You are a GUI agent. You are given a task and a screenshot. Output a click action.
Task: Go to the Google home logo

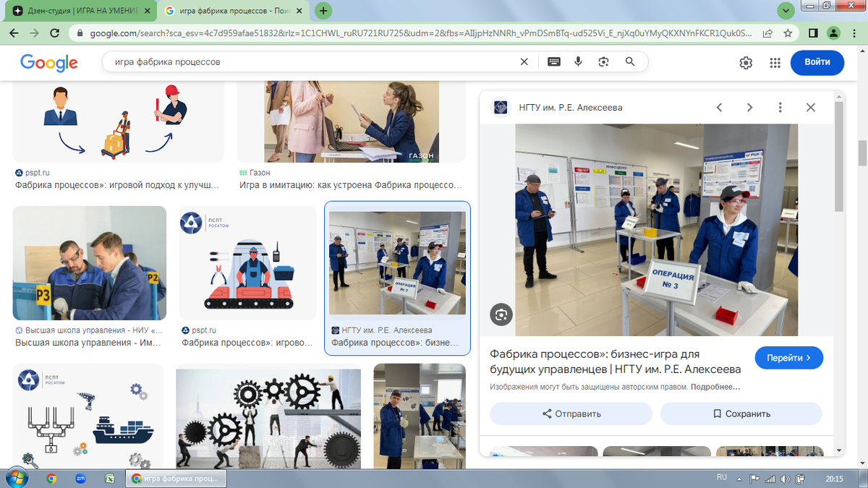click(49, 63)
